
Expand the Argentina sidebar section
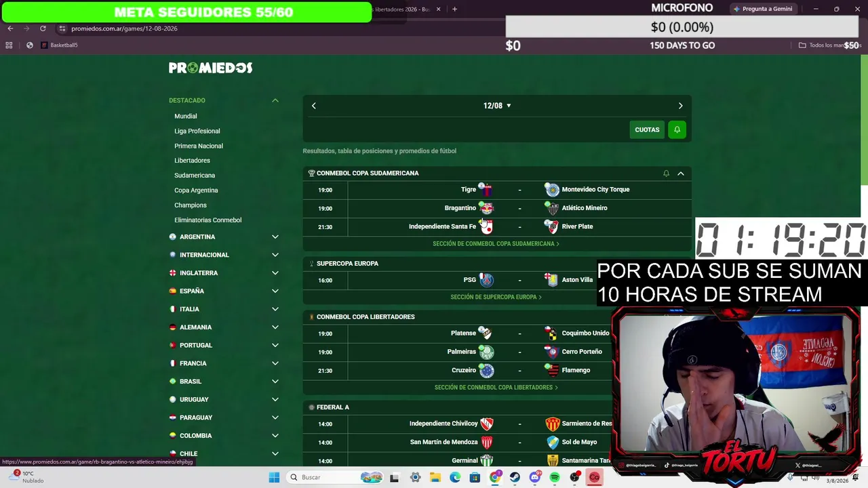(x=275, y=237)
